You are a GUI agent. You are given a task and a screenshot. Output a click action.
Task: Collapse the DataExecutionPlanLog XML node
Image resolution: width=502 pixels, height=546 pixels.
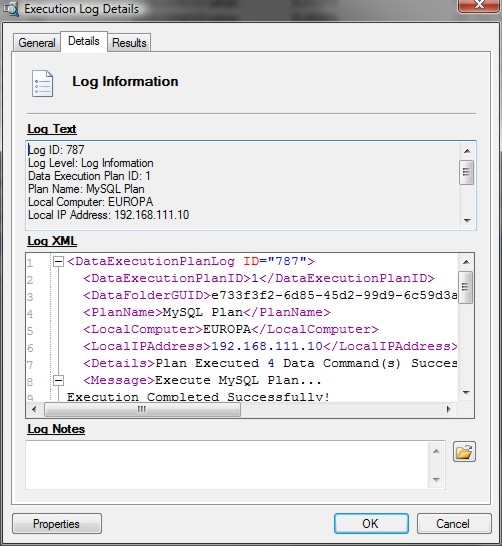58,261
